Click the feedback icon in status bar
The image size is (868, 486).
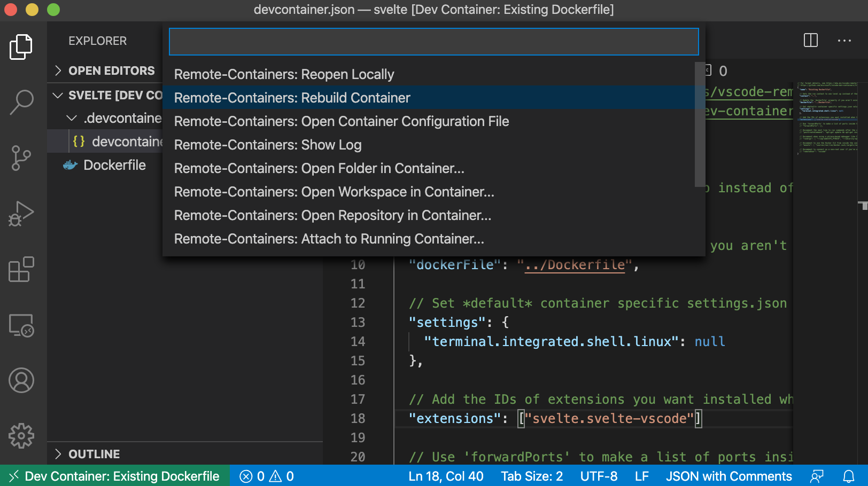point(817,476)
